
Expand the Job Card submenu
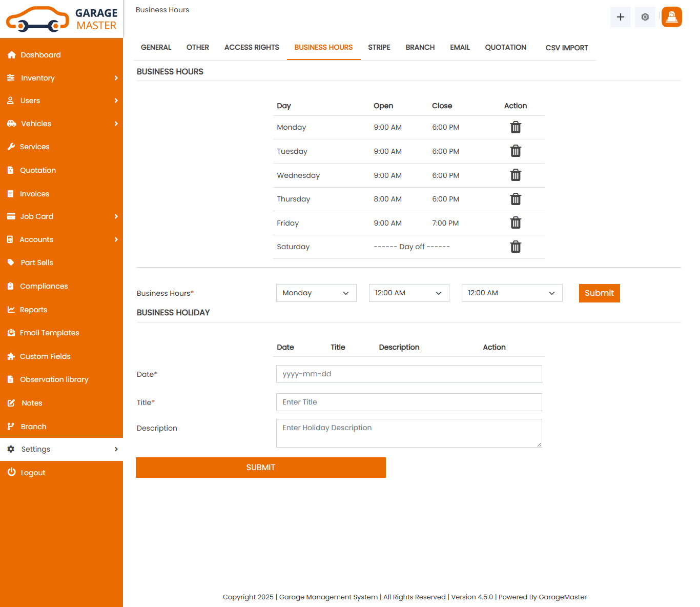coord(61,216)
